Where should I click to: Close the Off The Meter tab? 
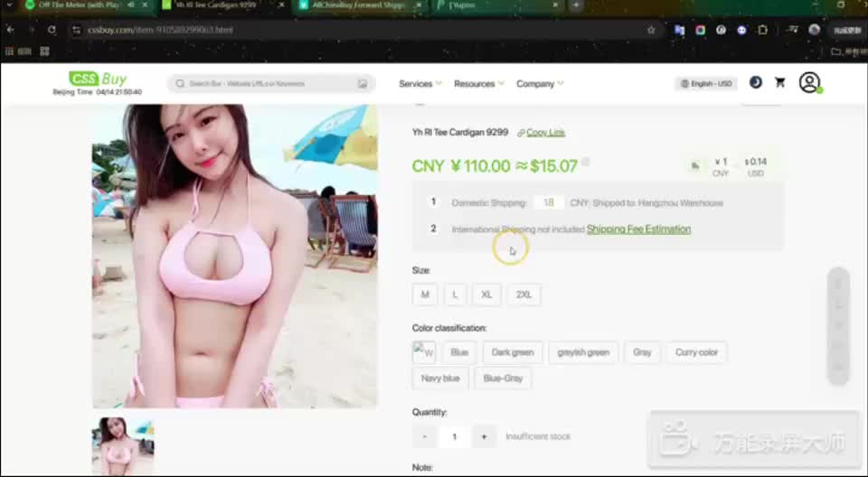[x=145, y=5]
